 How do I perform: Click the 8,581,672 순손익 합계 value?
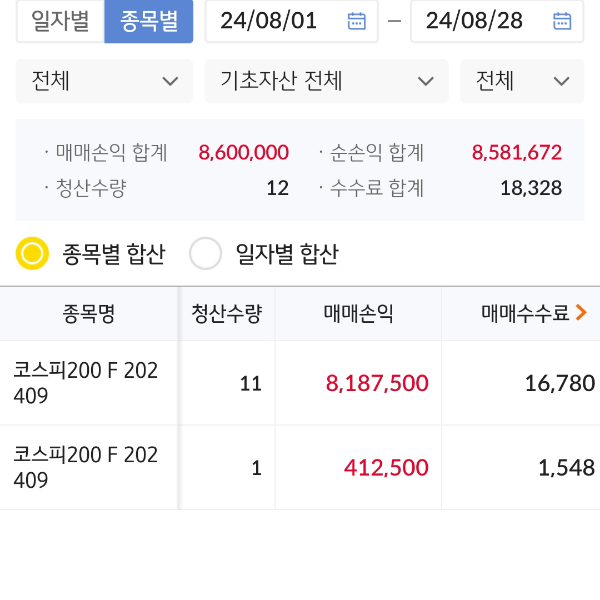click(516, 153)
